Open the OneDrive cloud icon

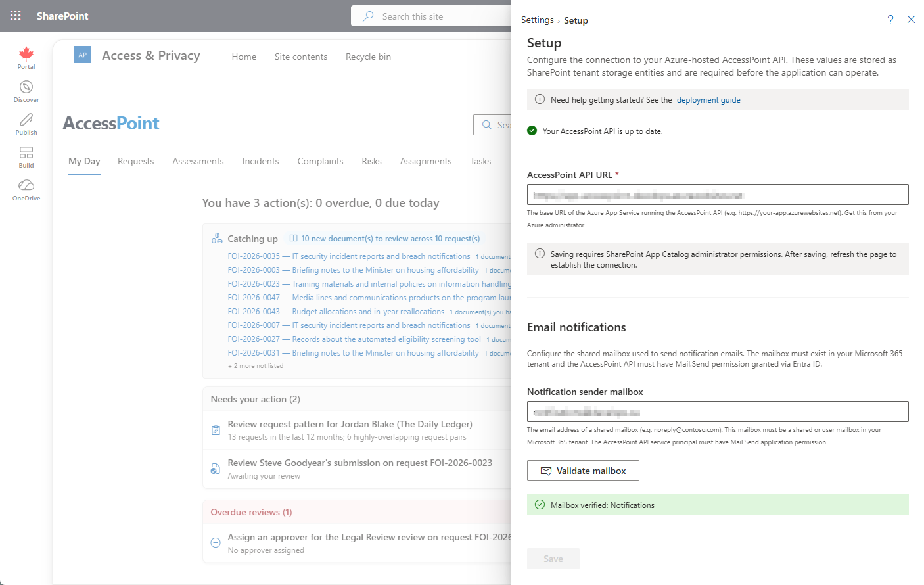[26, 185]
